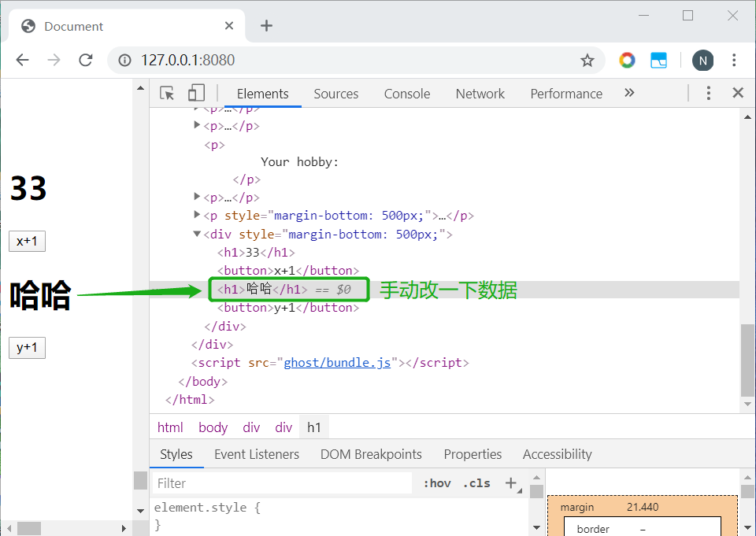756x536 pixels.
Task: Switch to the Elements tab
Action: (x=263, y=94)
